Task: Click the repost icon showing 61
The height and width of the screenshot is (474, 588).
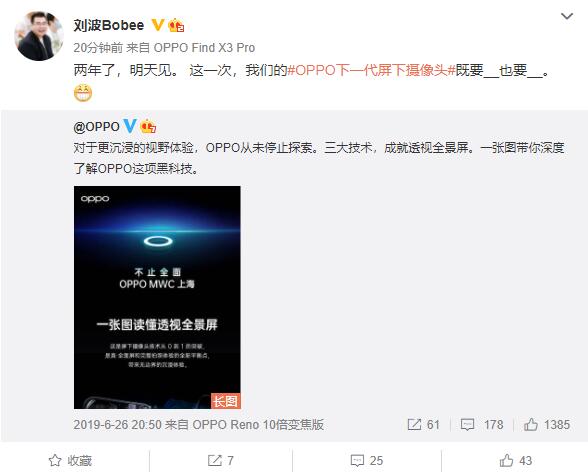Action: pyautogui.click(x=423, y=424)
